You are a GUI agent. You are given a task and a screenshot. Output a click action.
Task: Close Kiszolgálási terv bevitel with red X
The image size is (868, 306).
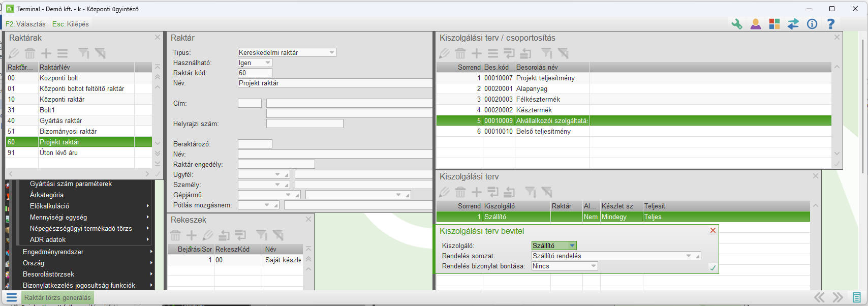click(713, 230)
